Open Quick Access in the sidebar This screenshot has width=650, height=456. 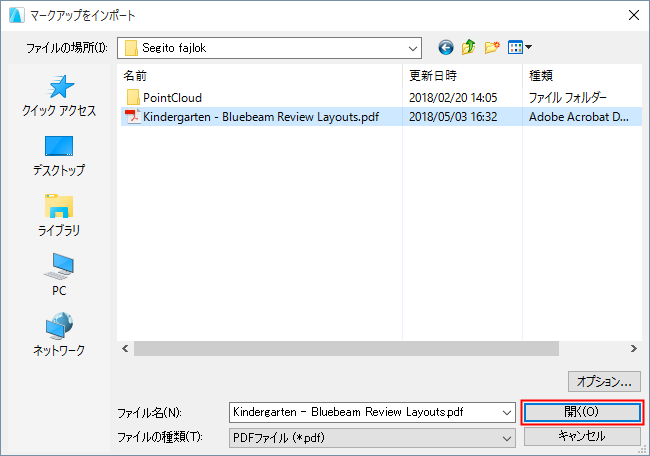click(x=59, y=96)
